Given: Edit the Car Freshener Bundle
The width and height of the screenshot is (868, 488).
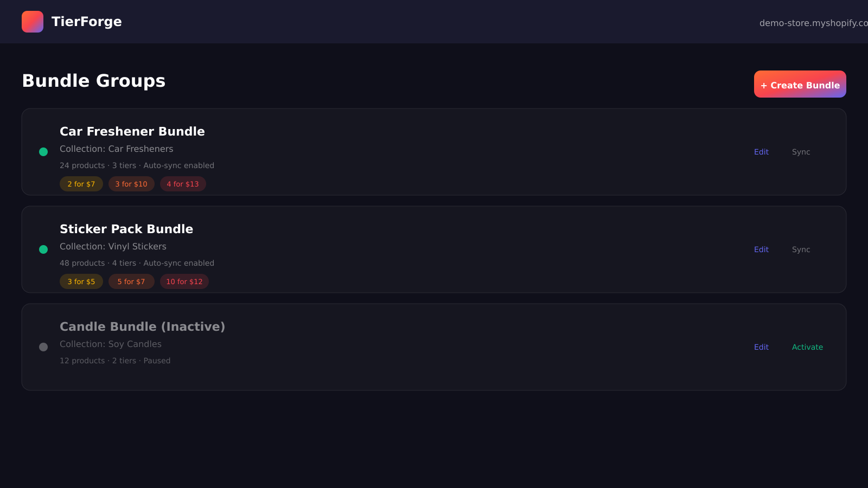Looking at the screenshot, I should coord(761,152).
